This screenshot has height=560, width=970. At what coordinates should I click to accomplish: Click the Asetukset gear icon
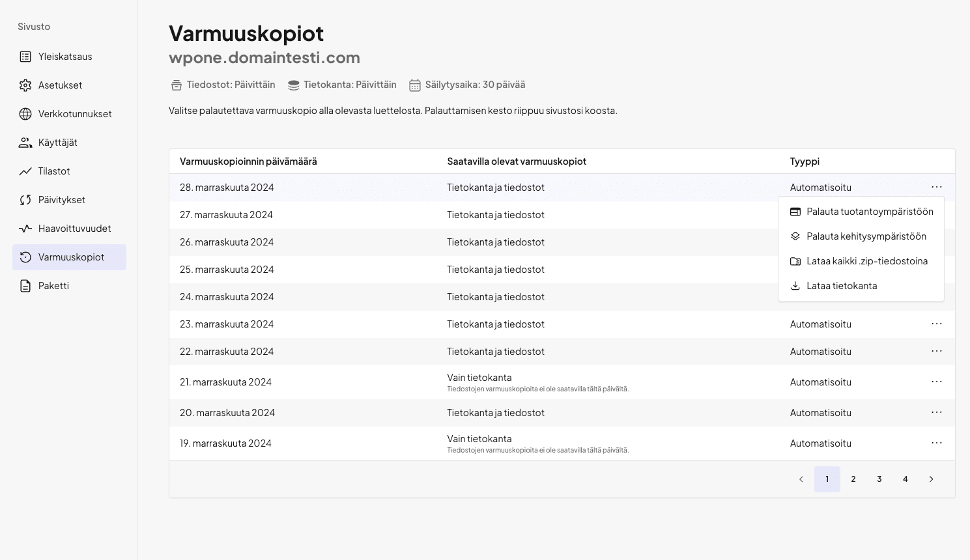point(25,85)
